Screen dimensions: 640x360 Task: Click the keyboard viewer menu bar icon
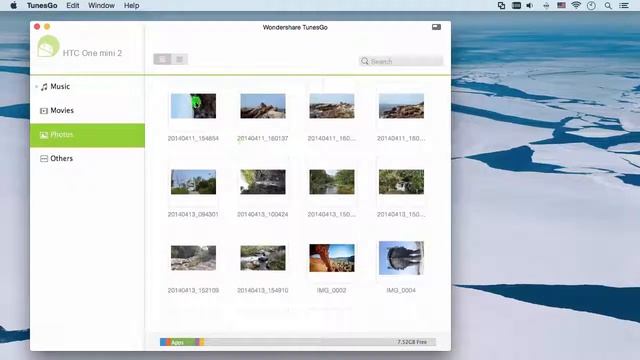pos(516,6)
